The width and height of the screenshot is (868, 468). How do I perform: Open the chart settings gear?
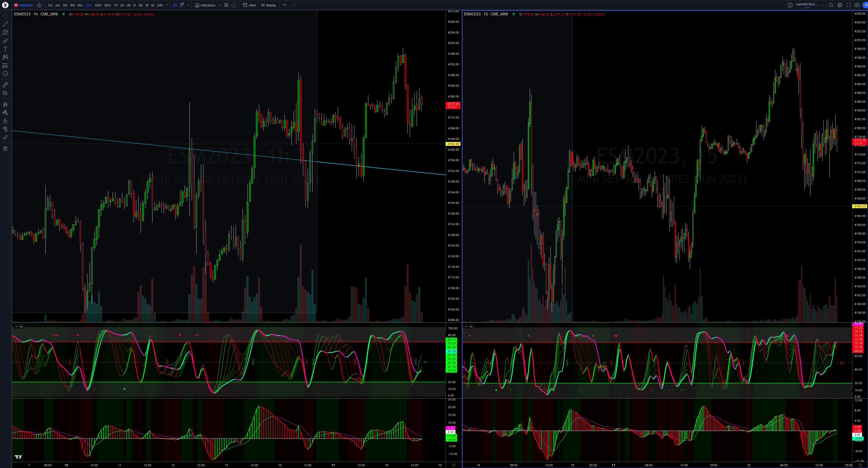point(840,5)
